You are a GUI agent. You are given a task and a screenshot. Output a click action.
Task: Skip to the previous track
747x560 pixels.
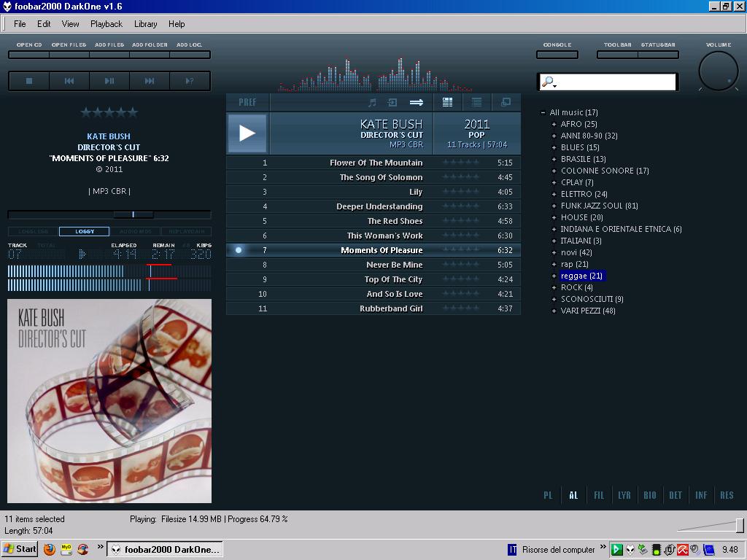click(69, 81)
